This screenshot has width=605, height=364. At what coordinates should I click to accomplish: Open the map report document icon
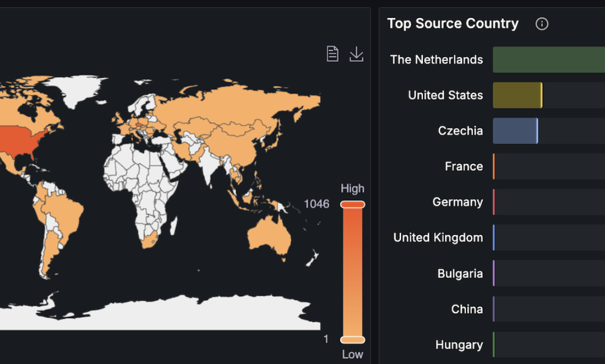(332, 54)
